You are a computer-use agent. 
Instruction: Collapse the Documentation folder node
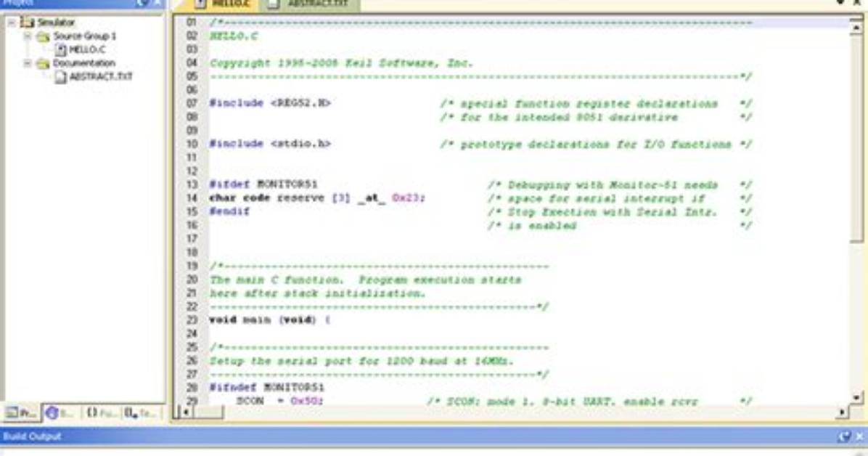[27, 63]
